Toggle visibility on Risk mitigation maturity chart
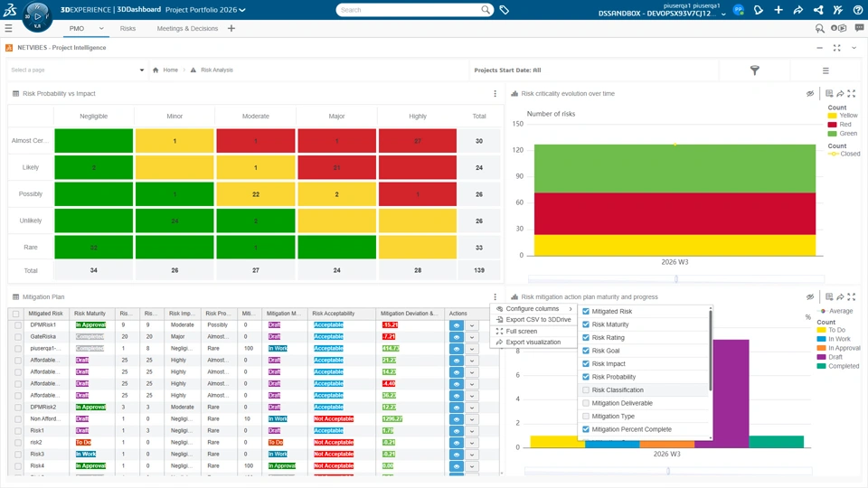This screenshot has height=488, width=868. click(x=810, y=297)
